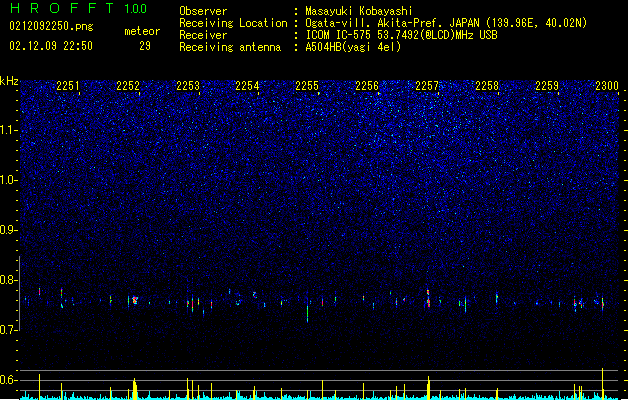
Task: Click the Ogata-vill. Akita-Pref. JAPAN location text
Action: 446,23
